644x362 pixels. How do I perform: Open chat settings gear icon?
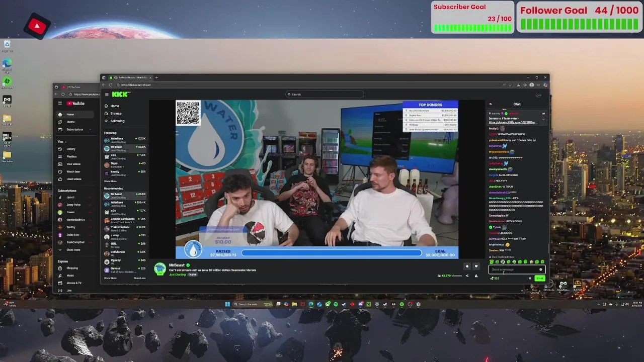[530, 278]
